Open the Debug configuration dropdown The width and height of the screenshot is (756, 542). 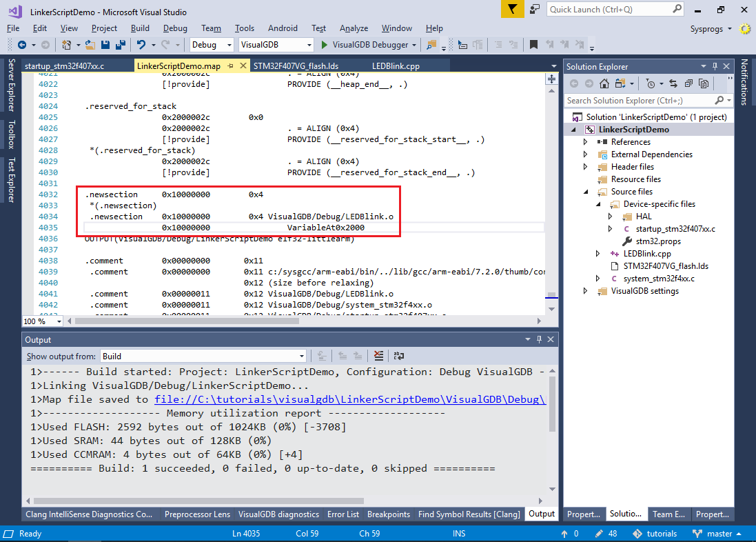[x=213, y=45]
